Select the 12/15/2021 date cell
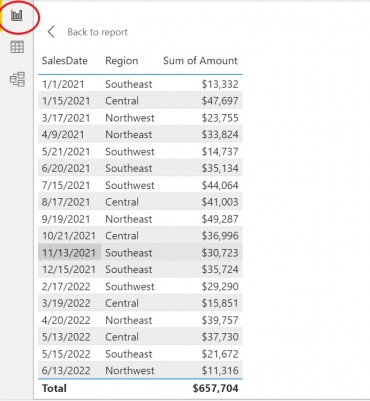The image size is (370, 401). [x=69, y=269]
